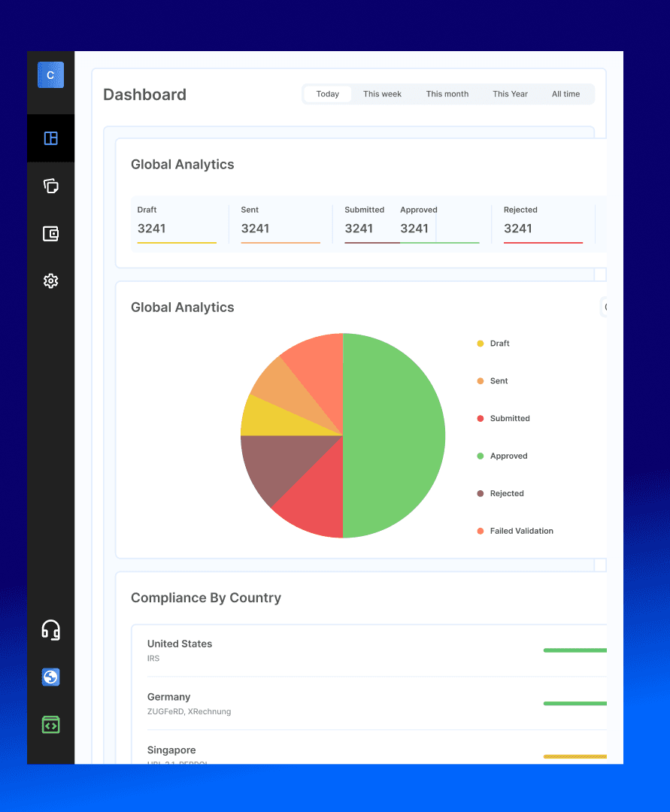The width and height of the screenshot is (670, 812).
Task: Open the dashboard layout icon in sidebar
Action: pos(50,138)
